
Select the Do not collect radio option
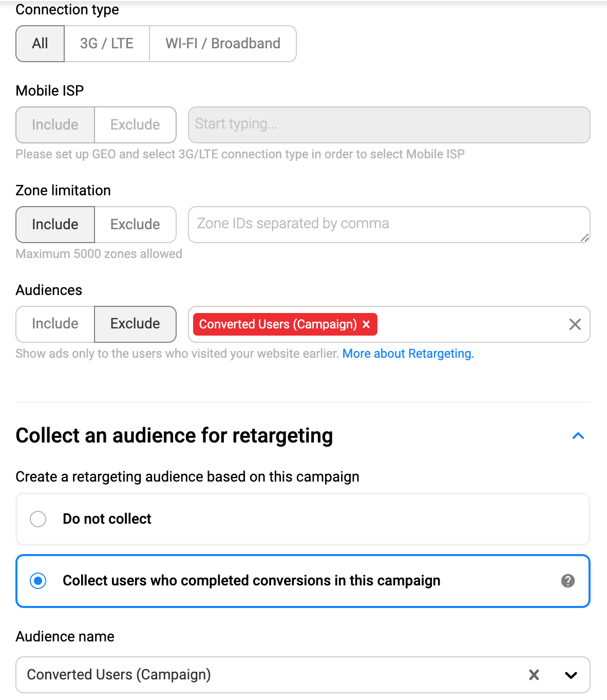38,519
